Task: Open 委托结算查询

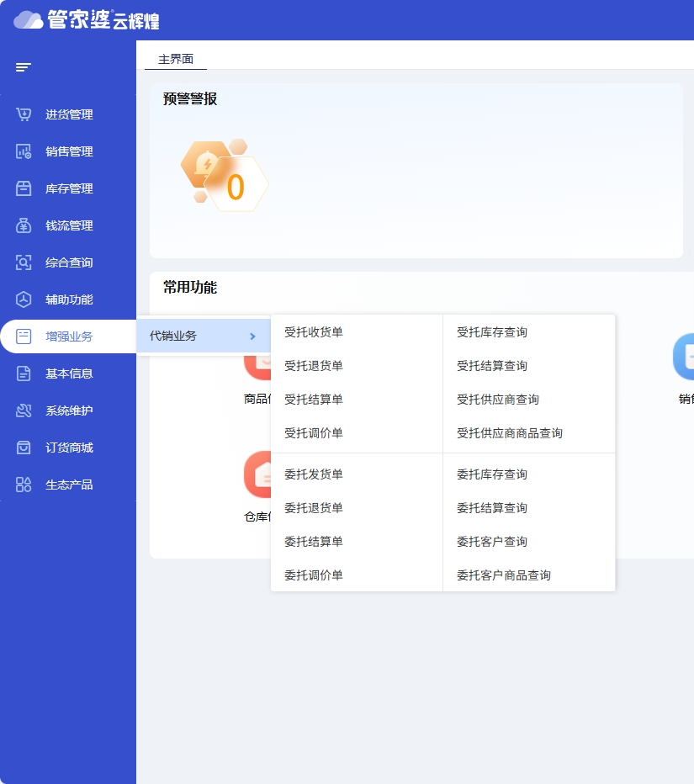Action: click(492, 508)
